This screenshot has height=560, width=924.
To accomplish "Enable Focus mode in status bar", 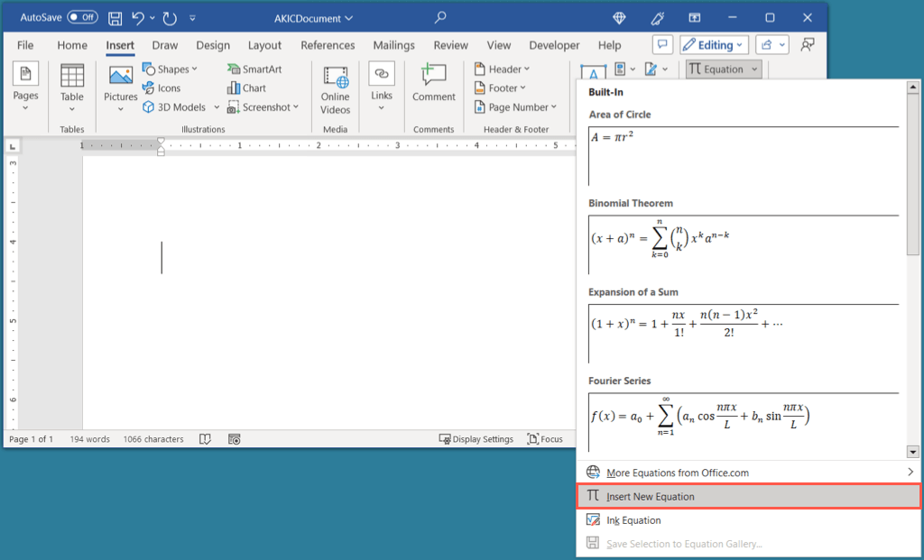I will point(545,439).
